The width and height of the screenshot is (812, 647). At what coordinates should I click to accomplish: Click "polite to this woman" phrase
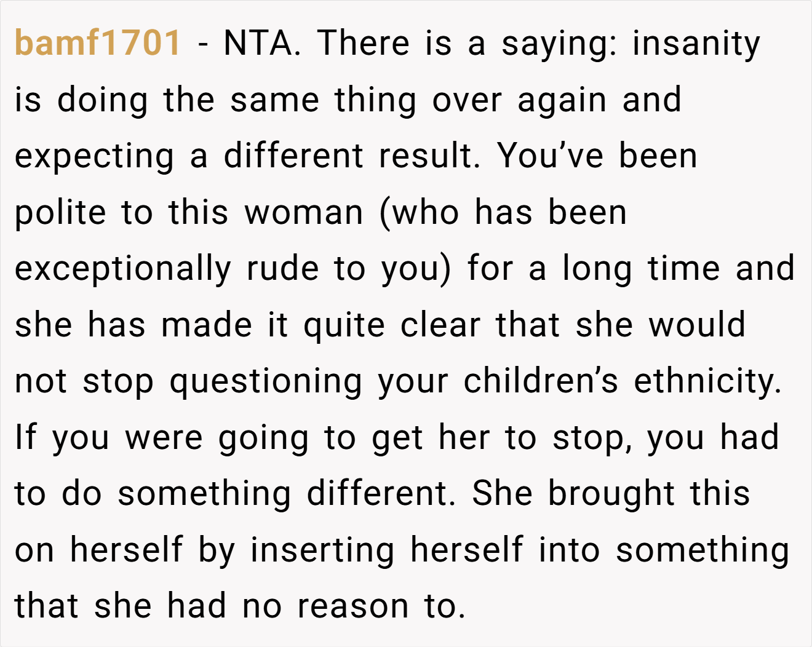click(189, 213)
